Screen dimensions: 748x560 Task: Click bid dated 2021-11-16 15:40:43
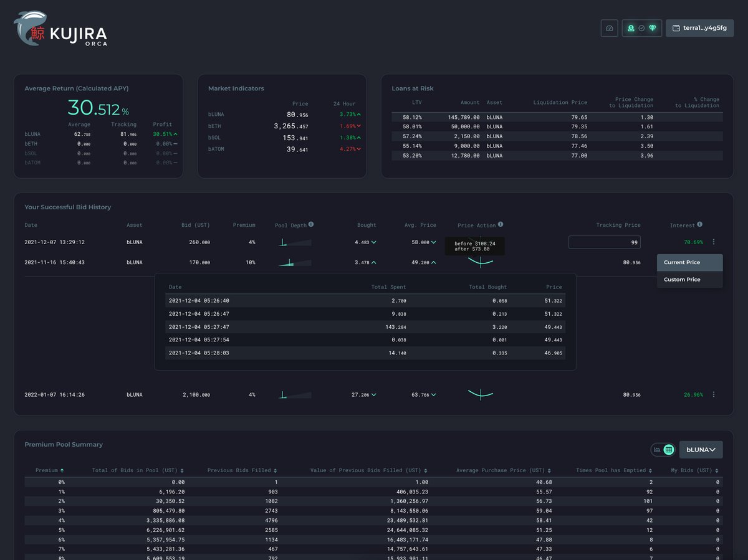coord(54,262)
